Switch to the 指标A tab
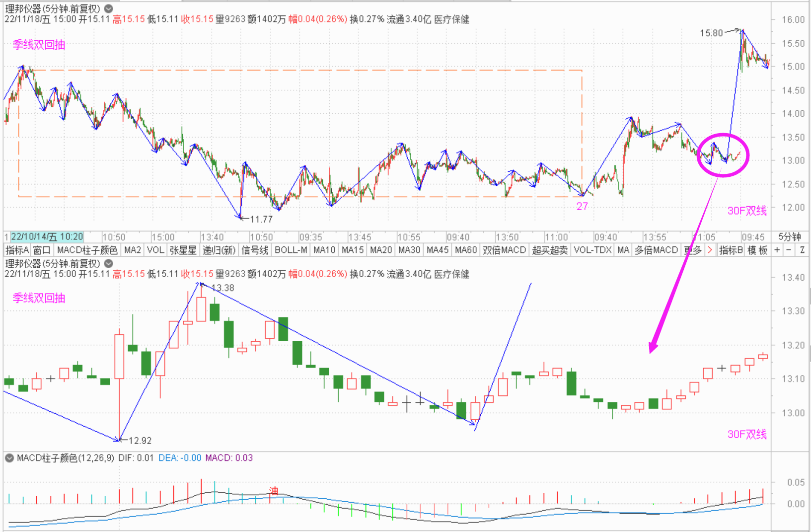Image resolution: width=811 pixels, height=532 pixels. (x=17, y=250)
